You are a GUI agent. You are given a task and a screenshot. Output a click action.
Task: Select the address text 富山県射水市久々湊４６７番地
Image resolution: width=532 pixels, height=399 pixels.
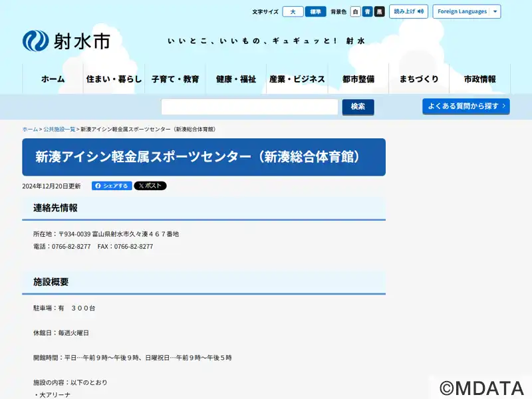[136, 234]
